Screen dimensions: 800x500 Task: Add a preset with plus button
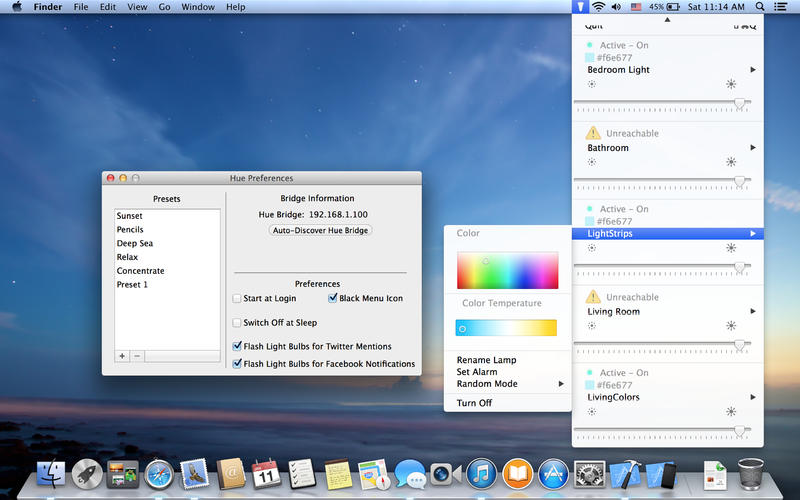(122, 356)
